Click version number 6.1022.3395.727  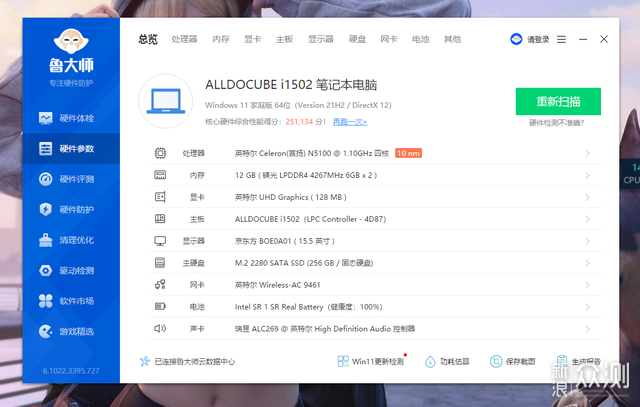[x=71, y=371]
